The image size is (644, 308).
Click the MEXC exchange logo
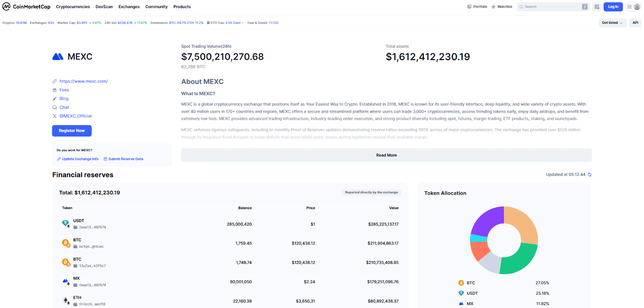point(58,57)
